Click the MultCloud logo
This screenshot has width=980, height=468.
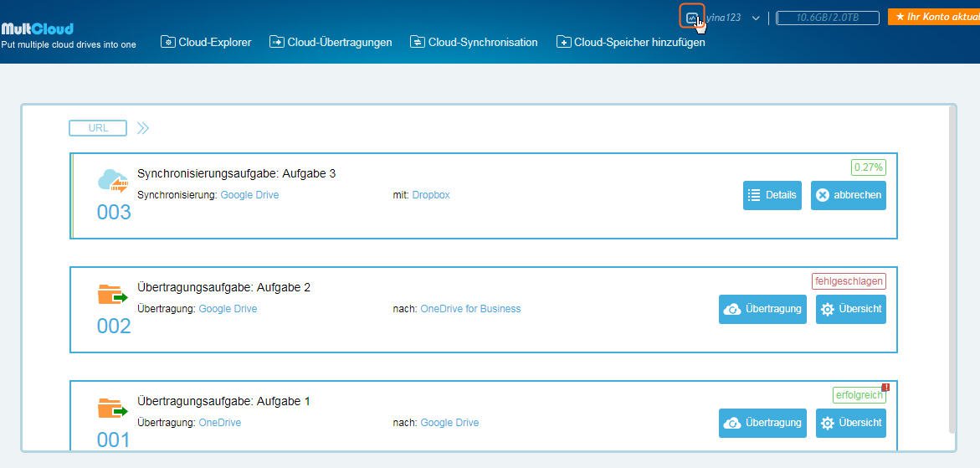click(38, 28)
